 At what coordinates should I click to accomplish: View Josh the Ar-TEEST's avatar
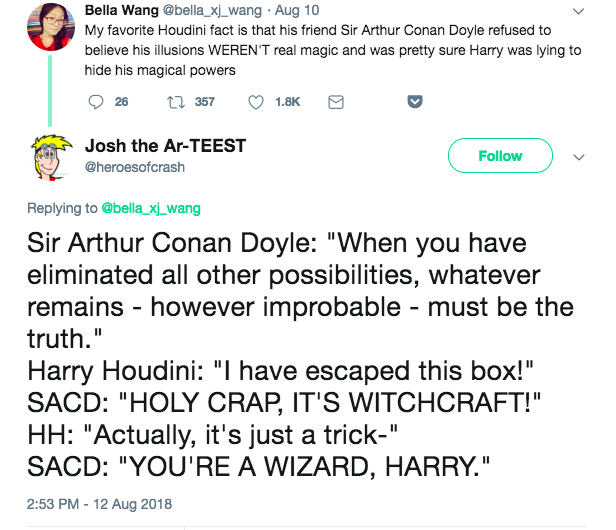click(x=43, y=158)
